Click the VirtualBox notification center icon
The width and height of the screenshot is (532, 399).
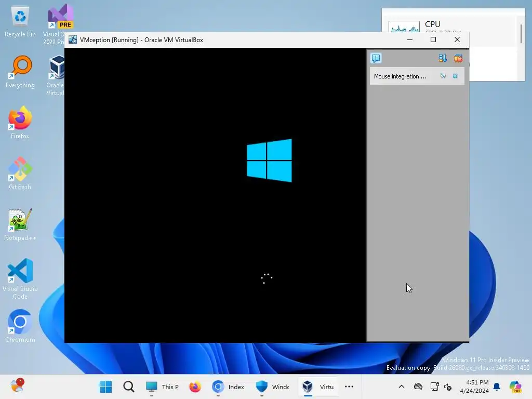pyautogui.click(x=376, y=58)
